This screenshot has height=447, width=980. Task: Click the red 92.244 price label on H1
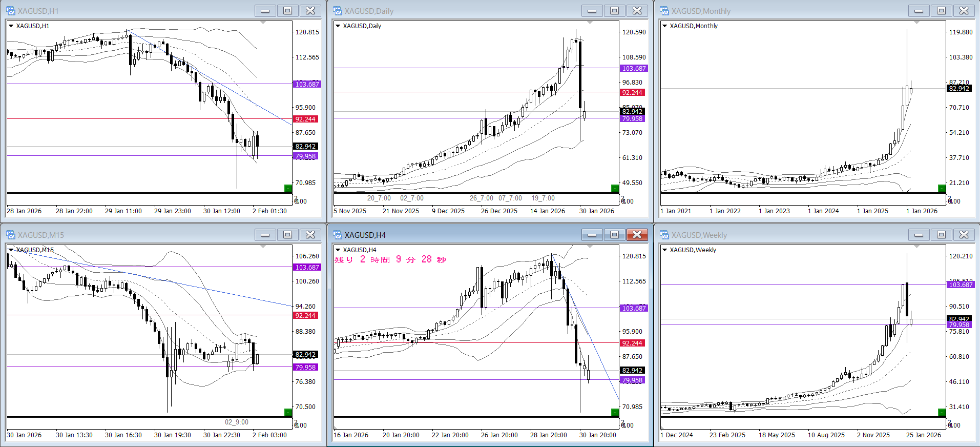[x=305, y=119]
